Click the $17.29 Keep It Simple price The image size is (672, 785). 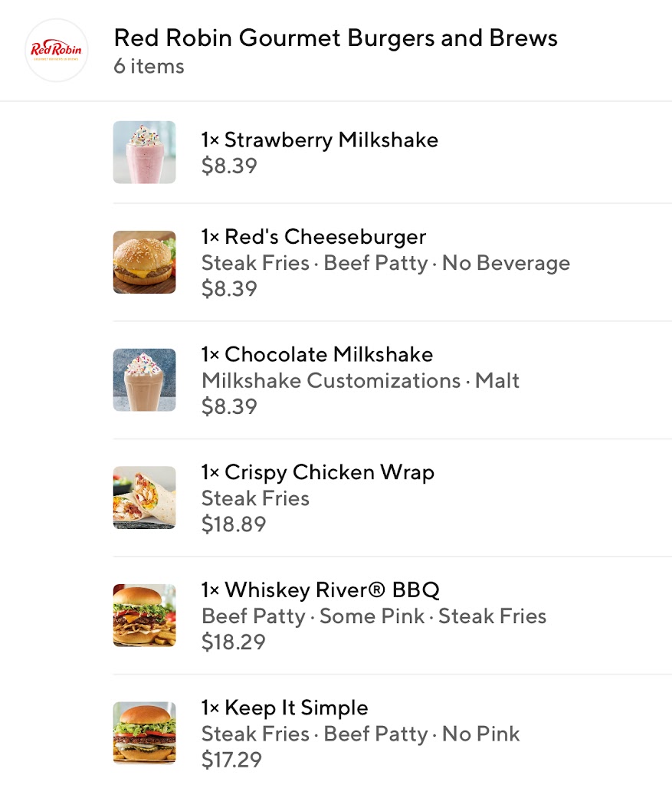tap(231, 760)
